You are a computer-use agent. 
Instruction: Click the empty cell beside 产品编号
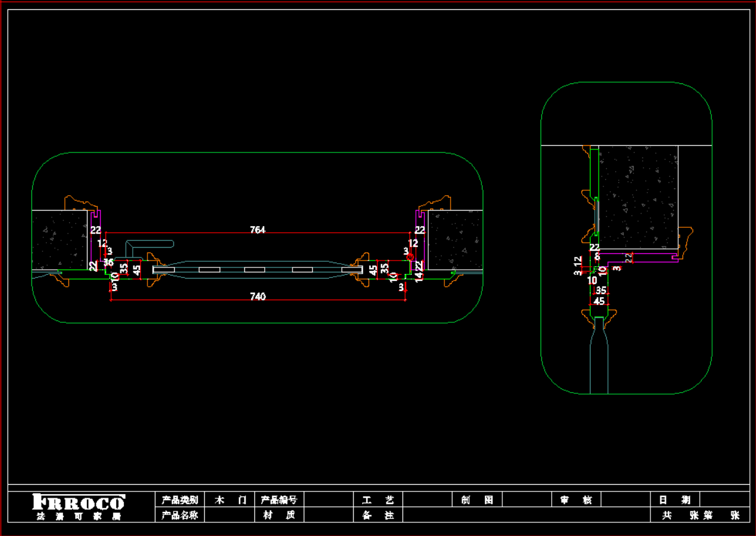(328, 500)
